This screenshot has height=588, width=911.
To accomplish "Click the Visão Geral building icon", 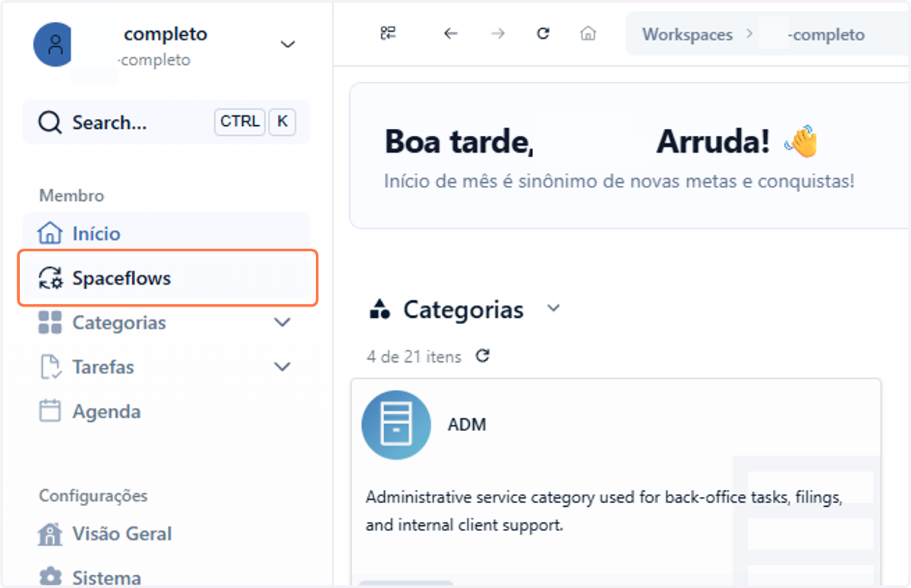I will click(49, 533).
